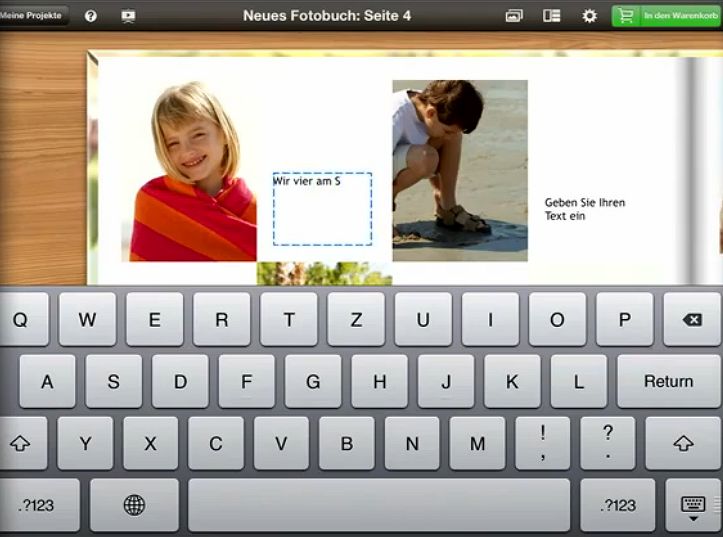
Task: Open the settings gear icon
Action: tap(589, 16)
